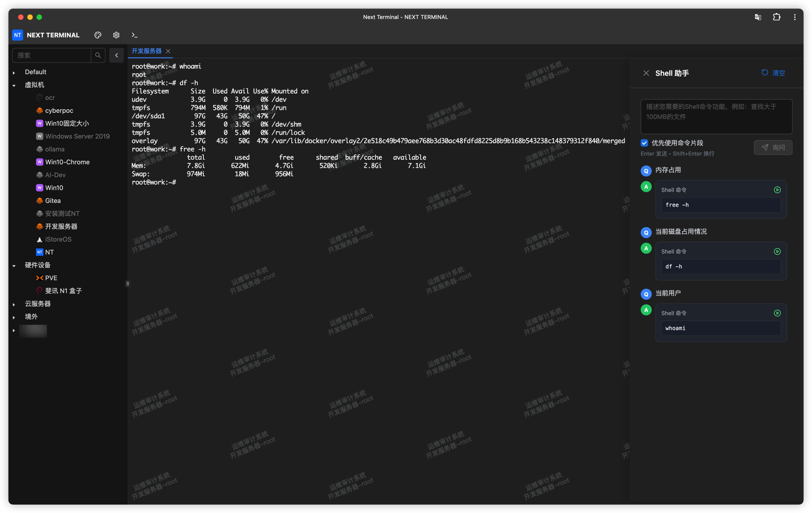Close the Shell 助手 panel
The width and height of the screenshot is (812, 513).
pos(646,73)
